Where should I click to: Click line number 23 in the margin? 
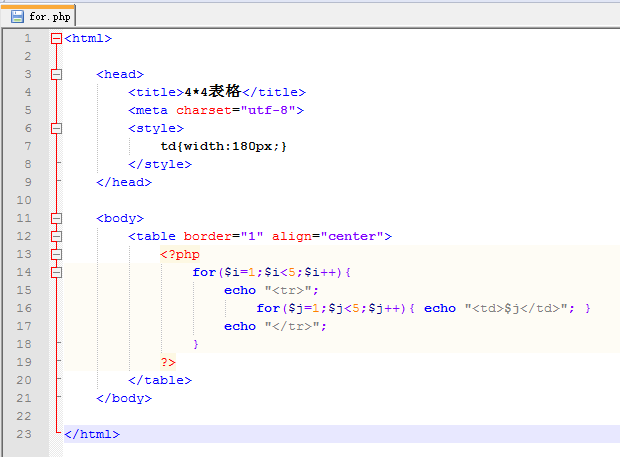point(24,434)
